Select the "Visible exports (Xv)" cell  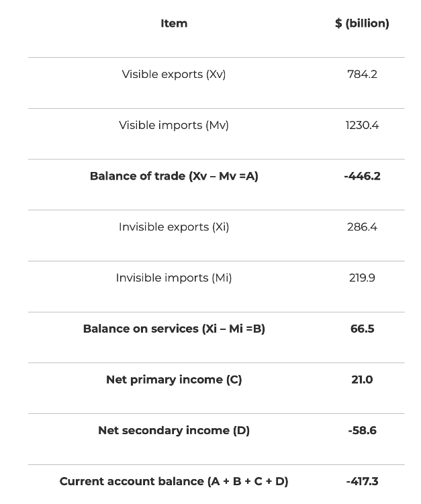tap(174, 75)
